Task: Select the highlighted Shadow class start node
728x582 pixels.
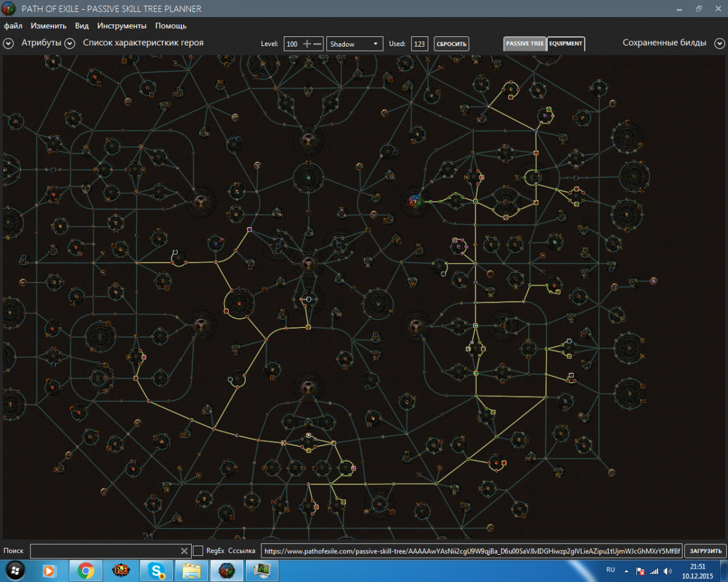Action: coord(414,201)
